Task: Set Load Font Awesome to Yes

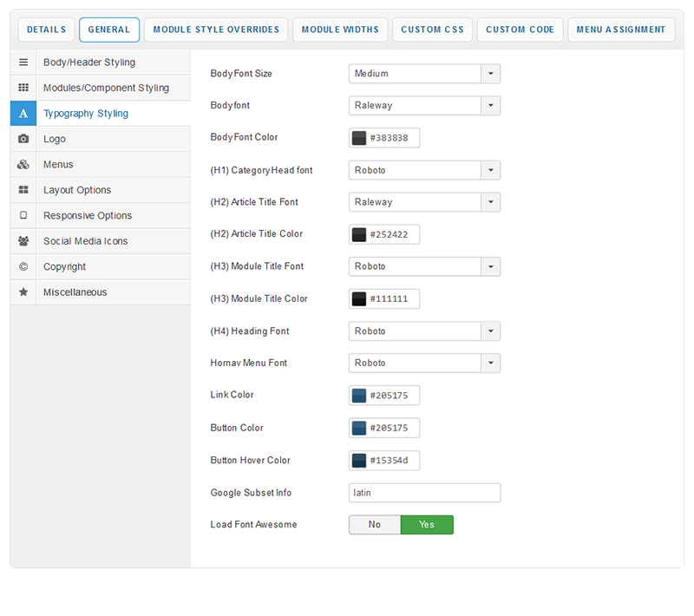Action: coord(427,525)
